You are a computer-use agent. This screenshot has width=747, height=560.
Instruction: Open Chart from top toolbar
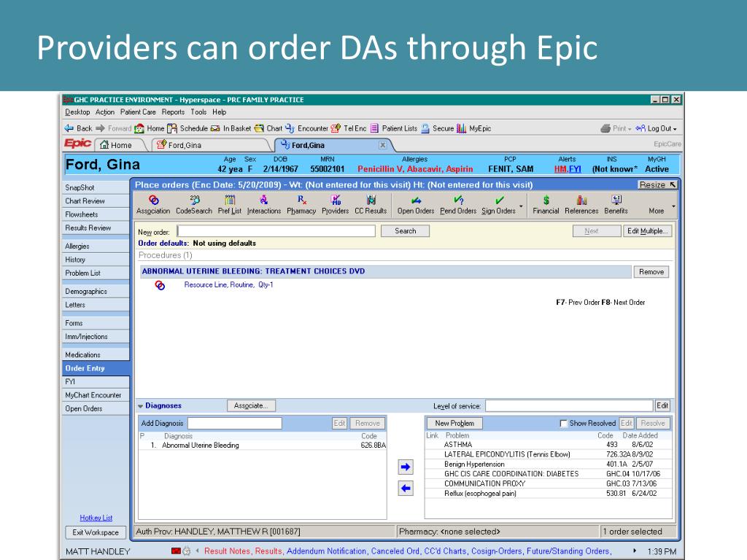point(268,128)
